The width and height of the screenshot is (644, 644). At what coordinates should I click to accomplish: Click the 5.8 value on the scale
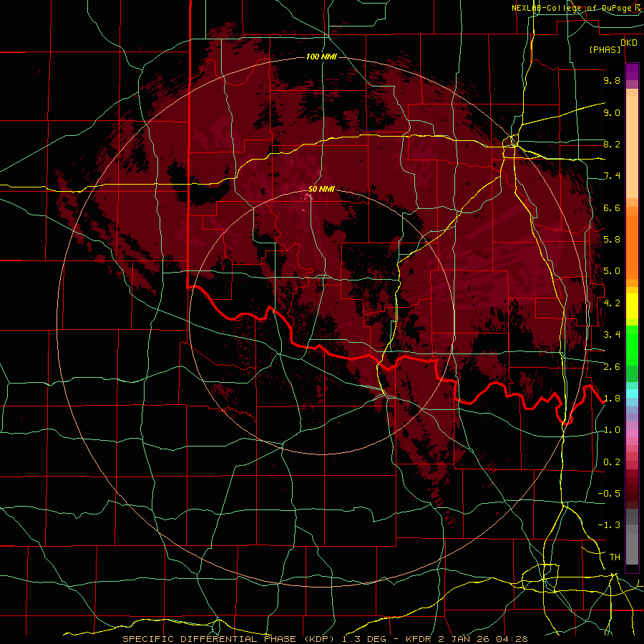click(x=612, y=240)
